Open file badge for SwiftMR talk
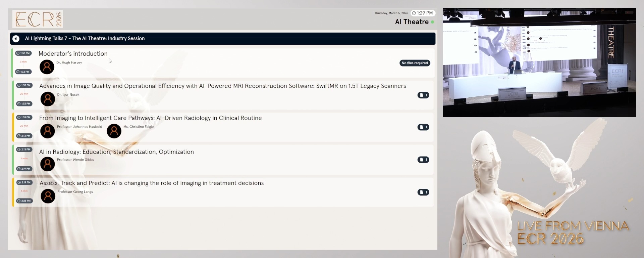This screenshot has height=258, width=644. click(x=423, y=95)
